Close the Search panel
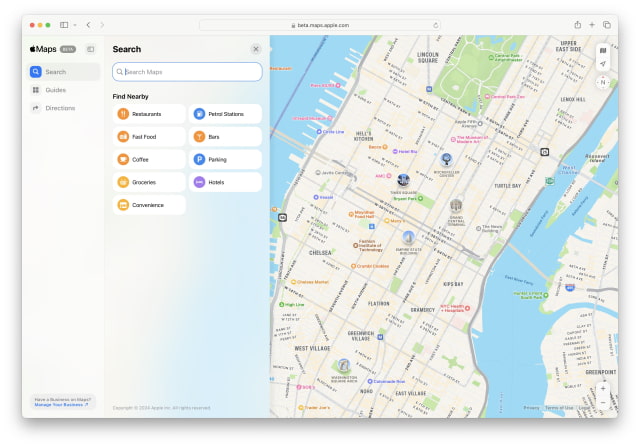This screenshot has height=447, width=640. (256, 48)
